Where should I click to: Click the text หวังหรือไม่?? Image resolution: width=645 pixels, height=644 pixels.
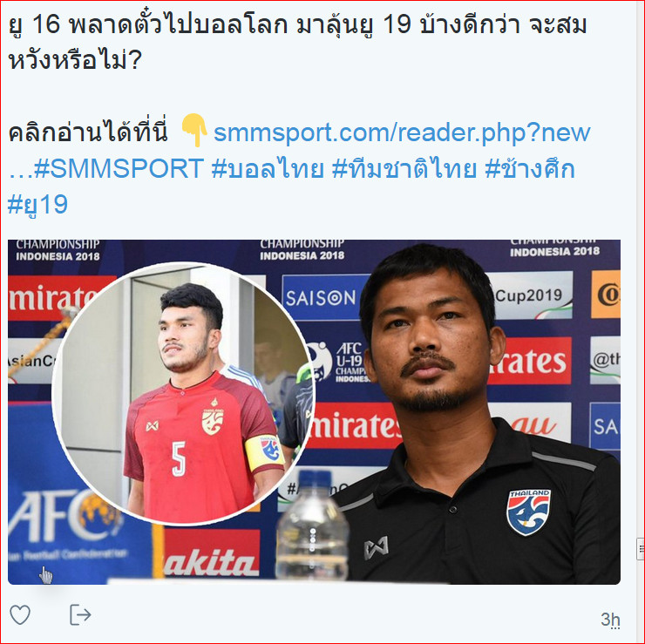coord(75,60)
